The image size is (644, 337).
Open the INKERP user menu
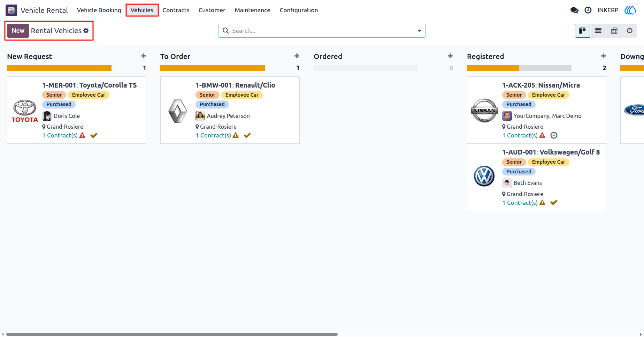coord(608,10)
